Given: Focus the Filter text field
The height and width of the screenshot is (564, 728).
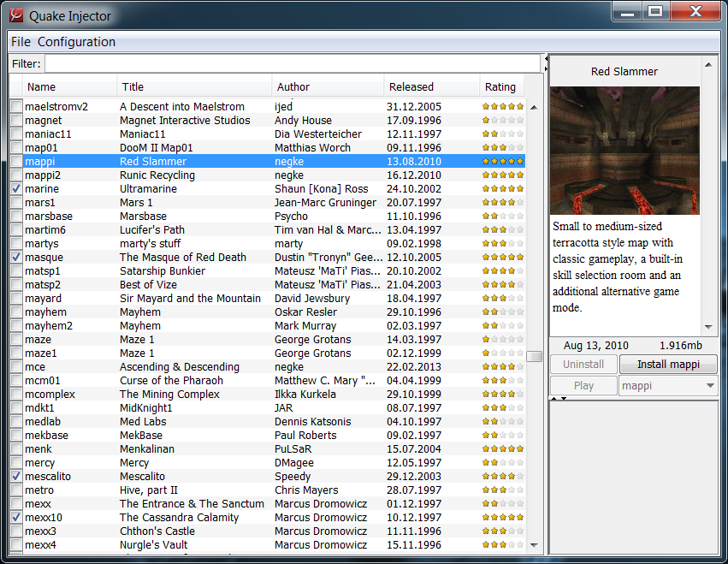Looking at the screenshot, I should pyautogui.click(x=293, y=63).
